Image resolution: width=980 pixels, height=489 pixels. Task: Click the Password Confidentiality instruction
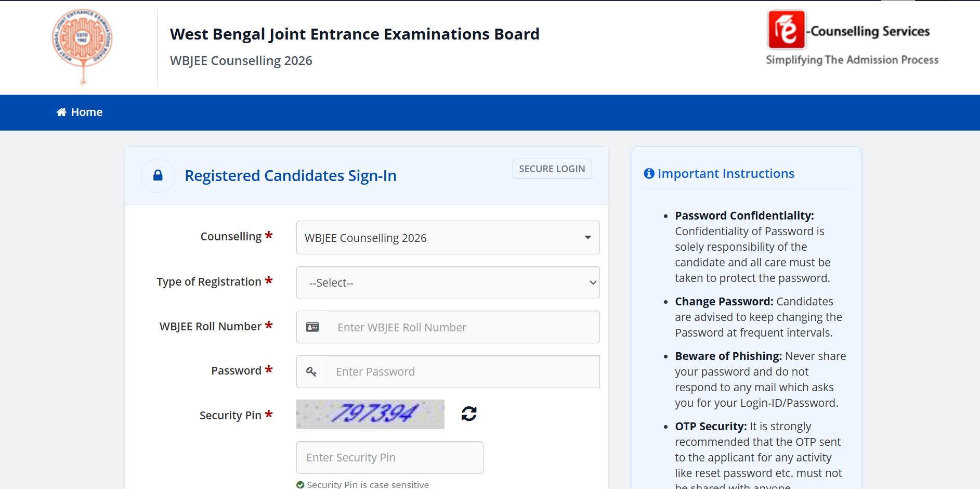click(753, 247)
